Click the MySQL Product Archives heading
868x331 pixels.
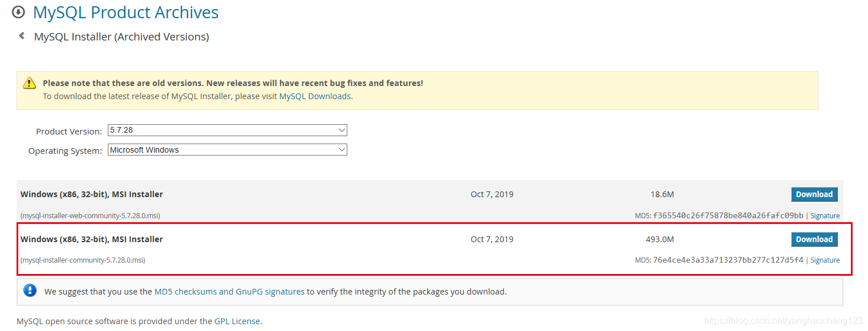pyautogui.click(x=126, y=12)
